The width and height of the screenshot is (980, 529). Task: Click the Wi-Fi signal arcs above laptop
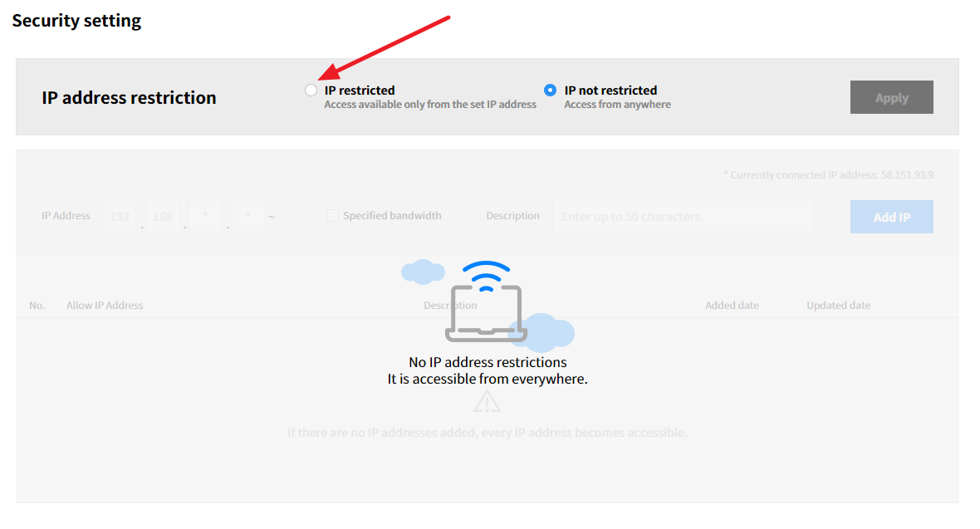[486, 277]
